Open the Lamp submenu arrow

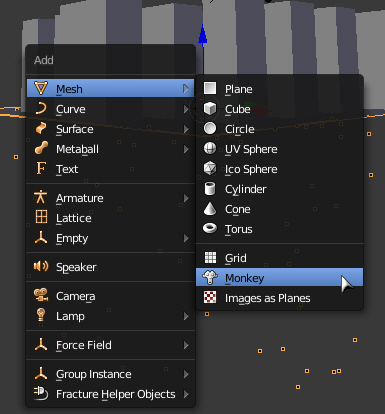click(186, 316)
